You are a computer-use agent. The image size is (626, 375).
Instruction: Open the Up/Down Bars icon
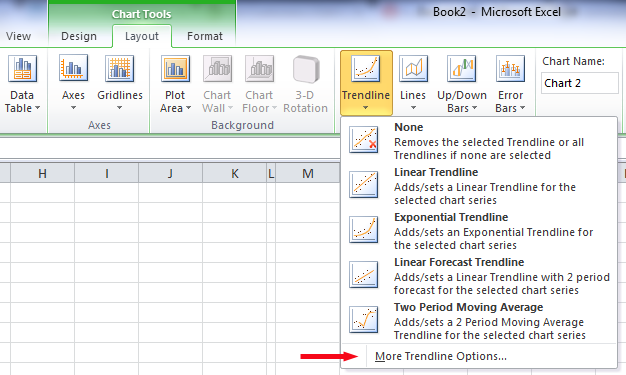click(462, 69)
